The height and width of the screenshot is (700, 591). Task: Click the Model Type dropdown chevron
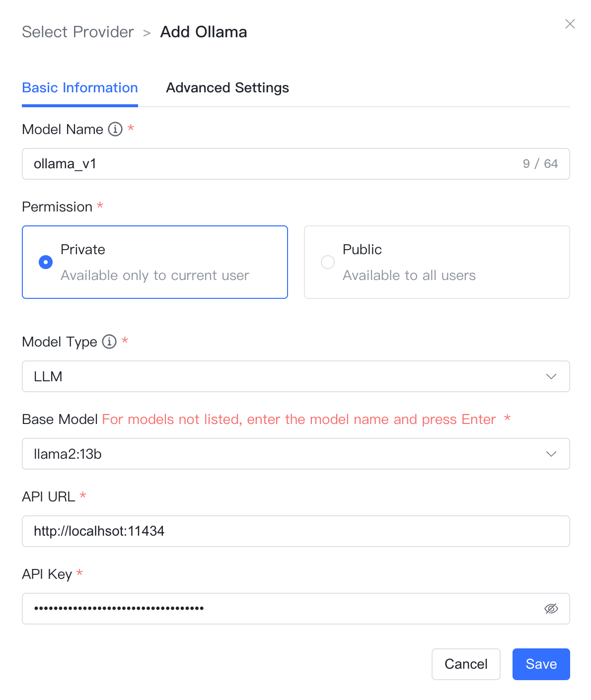pyautogui.click(x=551, y=376)
